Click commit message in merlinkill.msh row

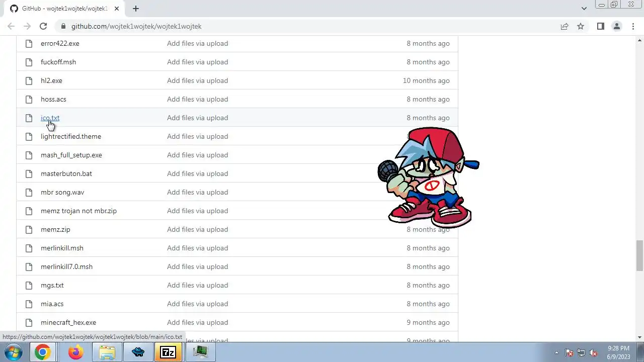pyautogui.click(x=197, y=248)
